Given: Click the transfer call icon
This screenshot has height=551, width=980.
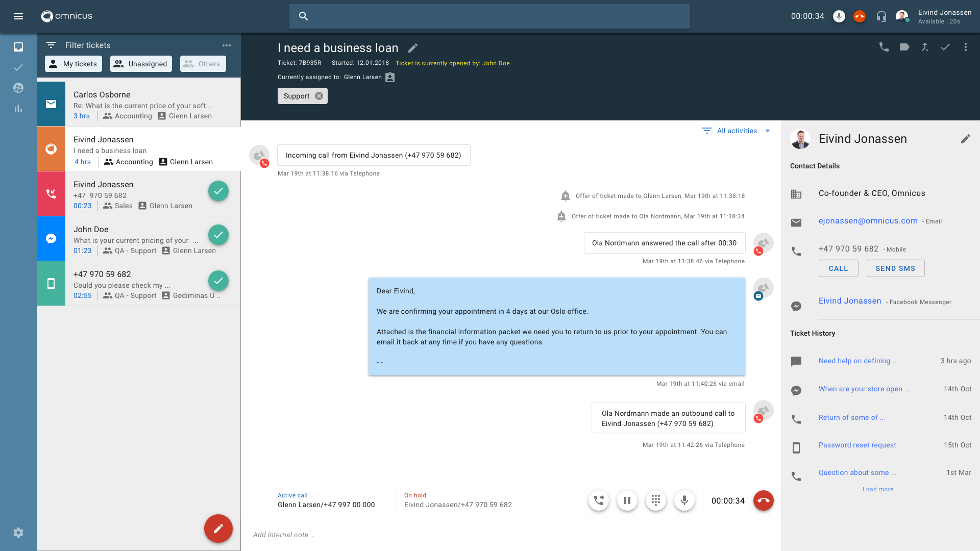Looking at the screenshot, I should 599,500.
